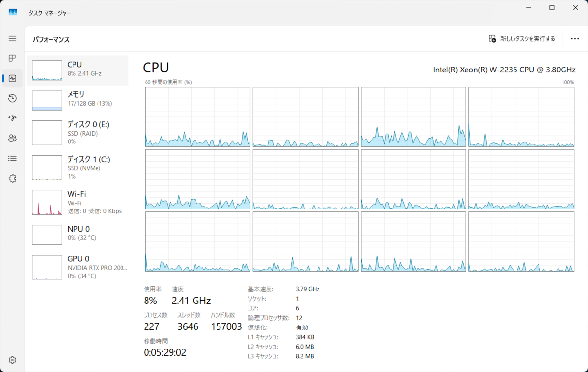Open the hamburger navigation menu
The image size is (588, 372).
12,38
